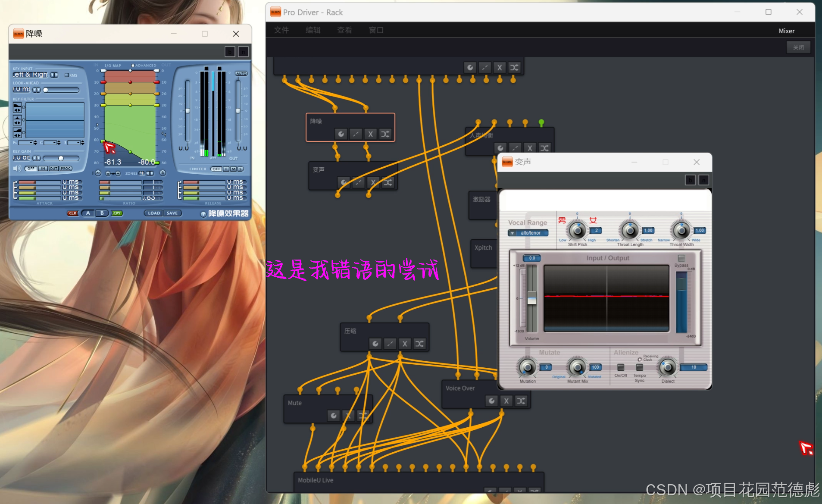This screenshot has height=504, width=822.
Task: Toggle the Bypass button in 变声 plugin
Action: (681, 258)
